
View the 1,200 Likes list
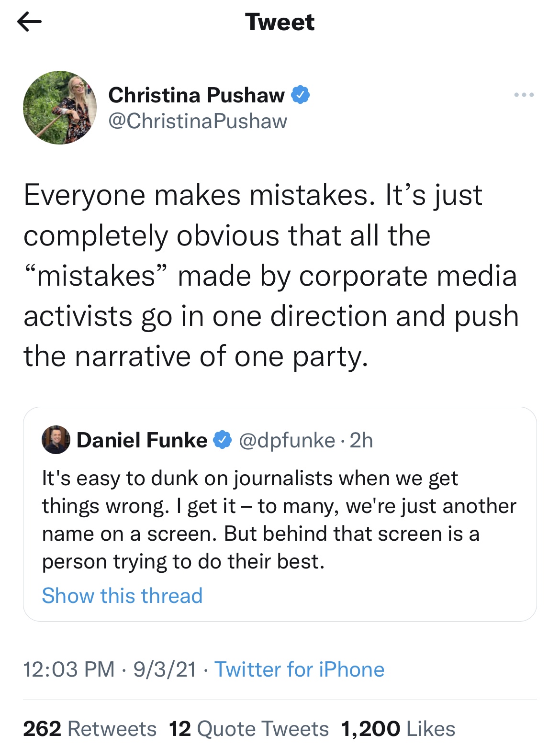[398, 729]
